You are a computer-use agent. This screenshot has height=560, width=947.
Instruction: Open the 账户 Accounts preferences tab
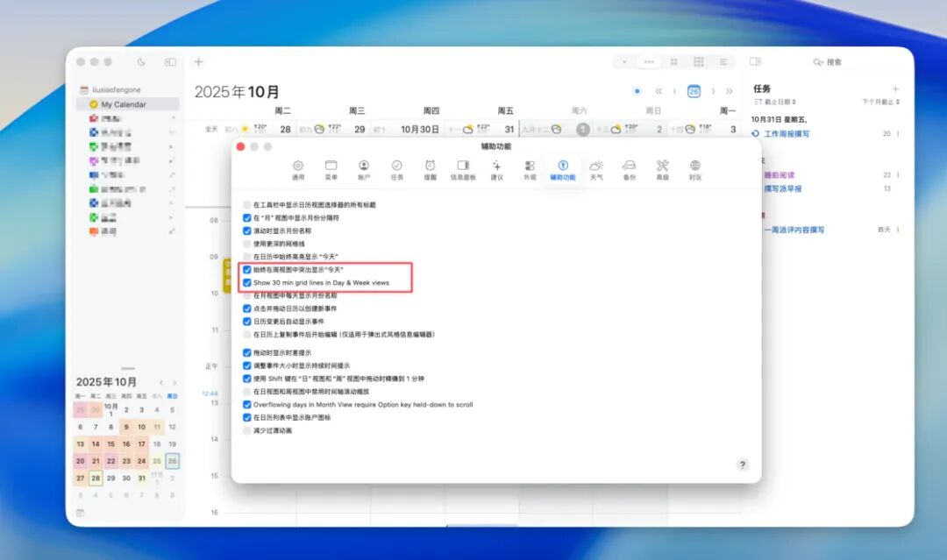(364, 169)
